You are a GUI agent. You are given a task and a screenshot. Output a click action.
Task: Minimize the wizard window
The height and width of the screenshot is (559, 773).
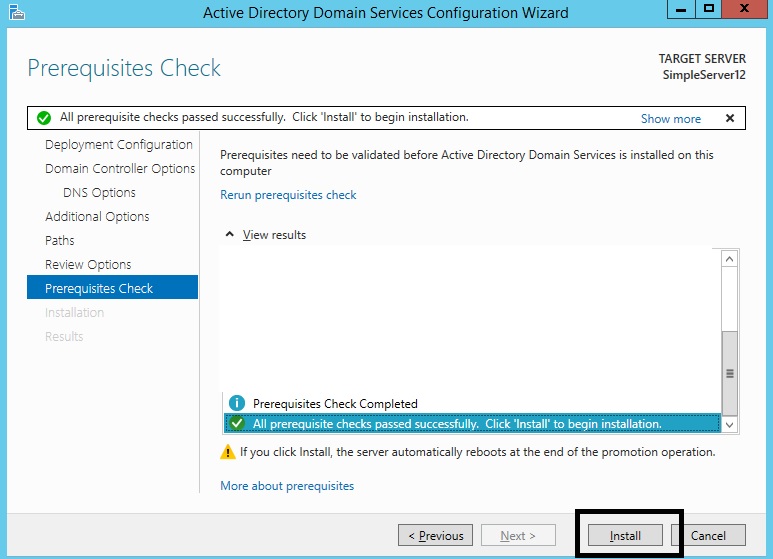pyautogui.click(x=681, y=9)
